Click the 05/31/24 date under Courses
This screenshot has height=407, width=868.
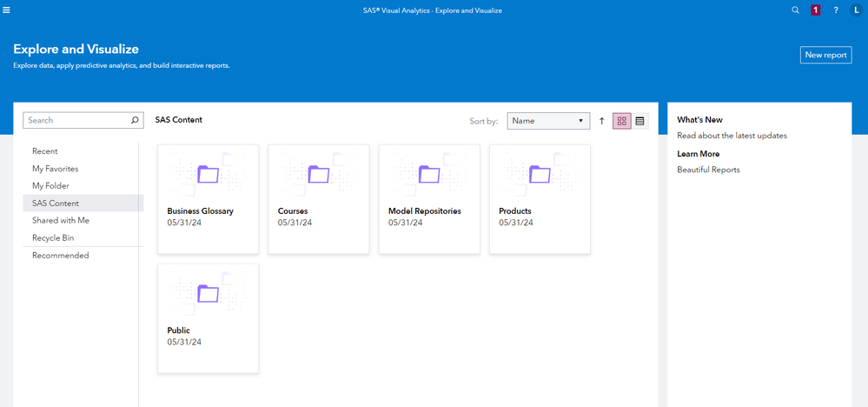pyautogui.click(x=295, y=223)
